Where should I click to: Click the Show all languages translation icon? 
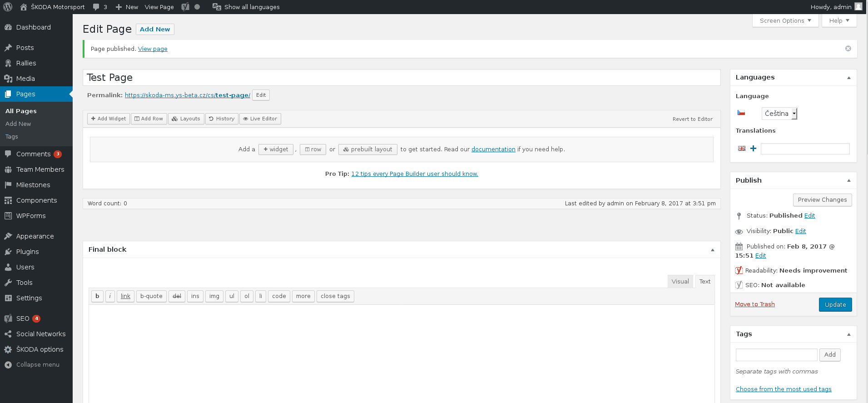coord(217,7)
